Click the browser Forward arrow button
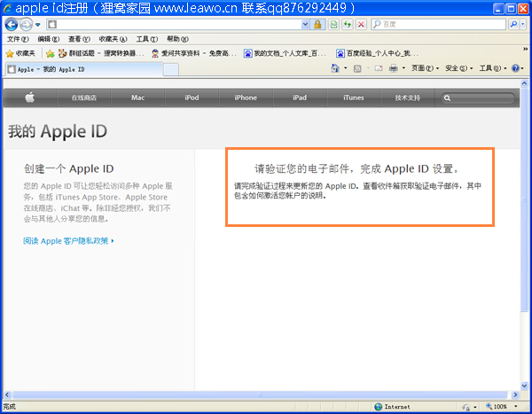This screenshot has height=414, width=532. [x=26, y=25]
